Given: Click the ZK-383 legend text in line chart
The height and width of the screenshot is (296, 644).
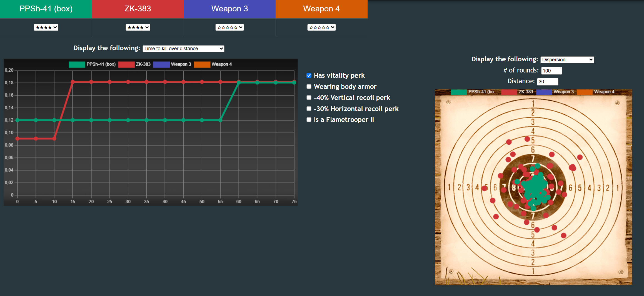Looking at the screenshot, I should pos(143,64).
